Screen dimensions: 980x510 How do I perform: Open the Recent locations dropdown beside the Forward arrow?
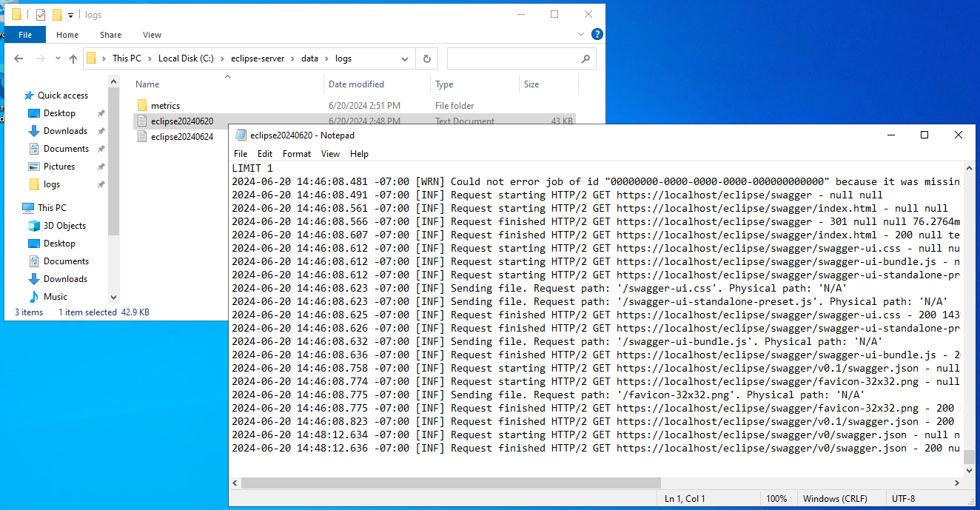pyautogui.click(x=57, y=58)
